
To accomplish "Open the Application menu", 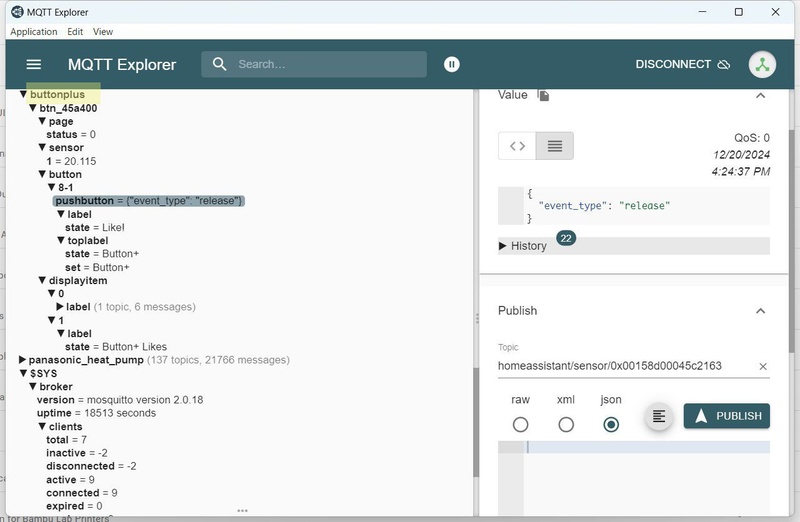I will point(34,32).
